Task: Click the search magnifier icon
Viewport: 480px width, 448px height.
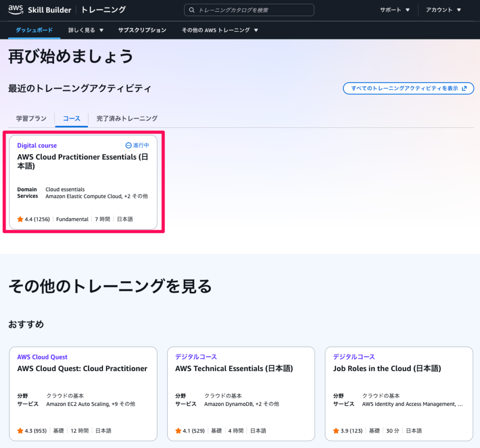Action: pos(192,10)
